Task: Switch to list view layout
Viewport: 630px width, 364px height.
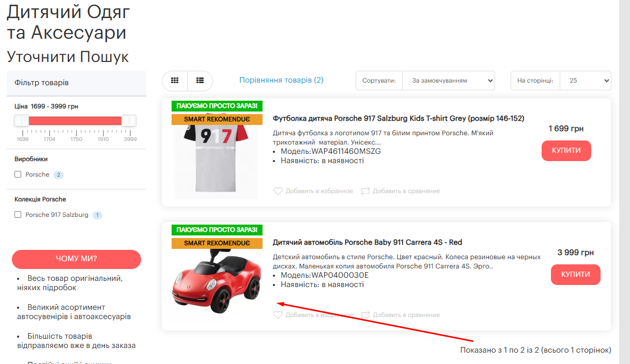Action: tap(200, 81)
